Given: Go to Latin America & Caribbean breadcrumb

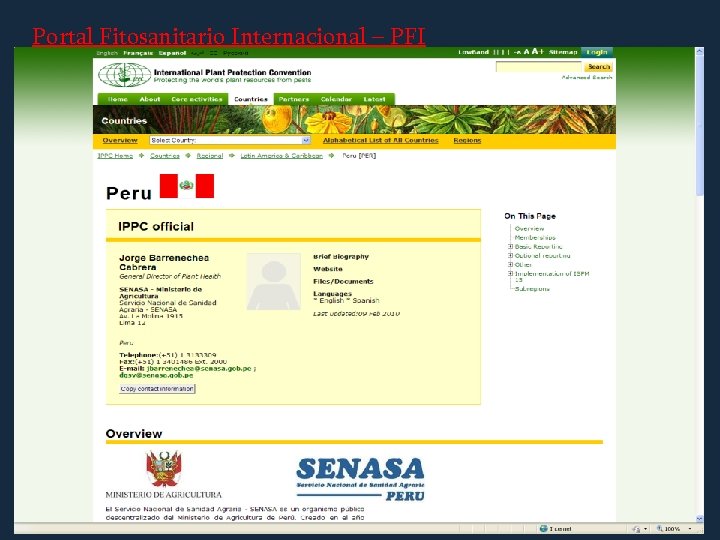Looking at the screenshot, I should [x=281, y=156].
